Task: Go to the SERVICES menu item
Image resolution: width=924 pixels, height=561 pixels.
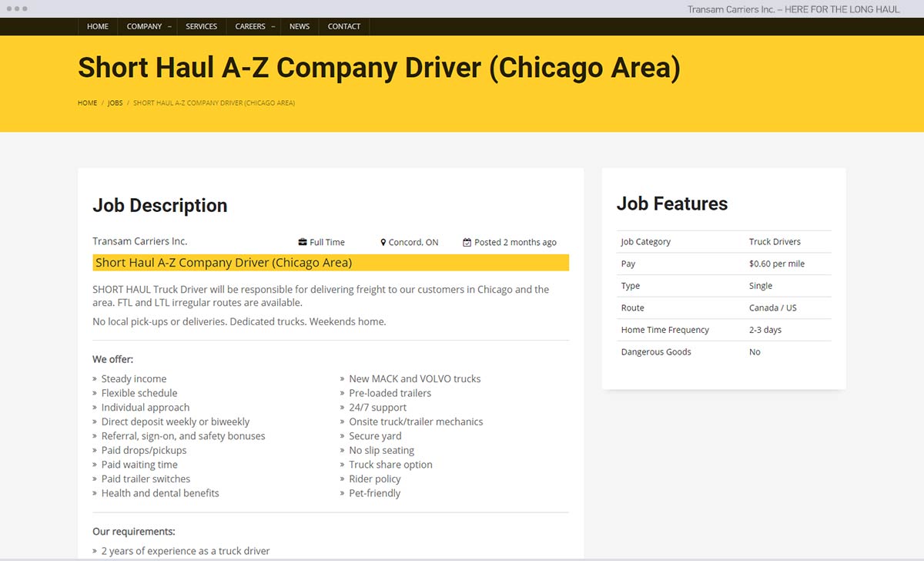Action: click(201, 26)
